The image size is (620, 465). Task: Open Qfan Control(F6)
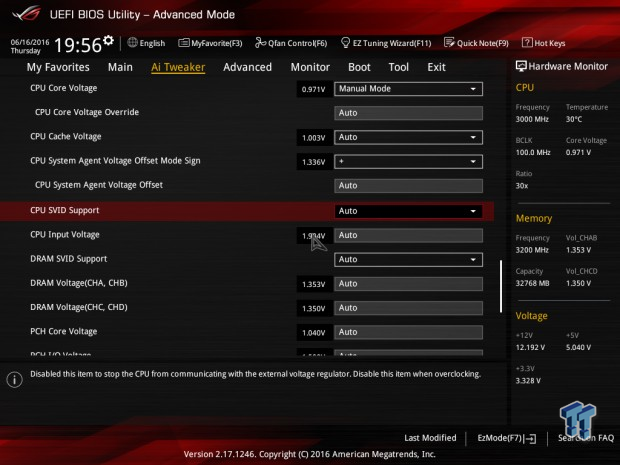point(291,43)
